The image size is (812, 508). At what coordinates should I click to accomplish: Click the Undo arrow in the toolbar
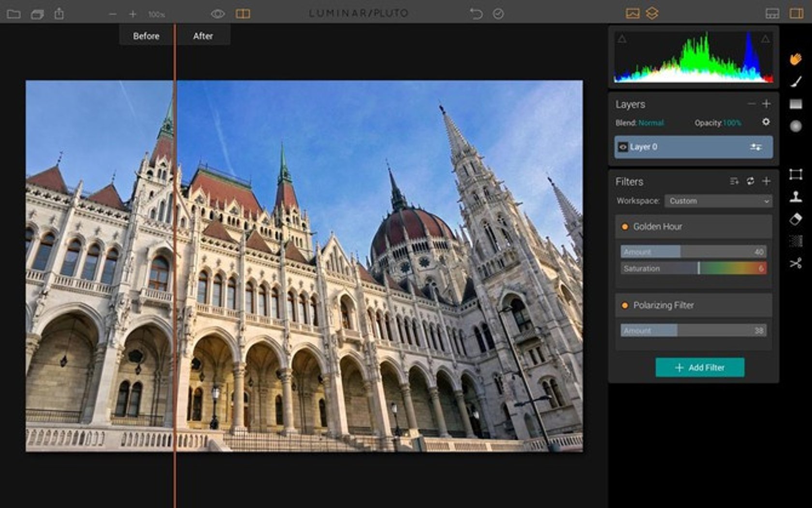point(476,14)
